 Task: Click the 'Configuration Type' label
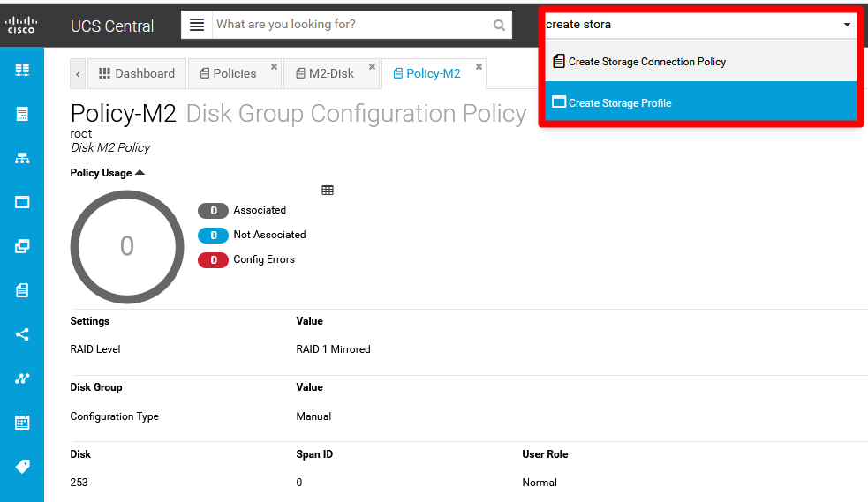[x=115, y=416]
